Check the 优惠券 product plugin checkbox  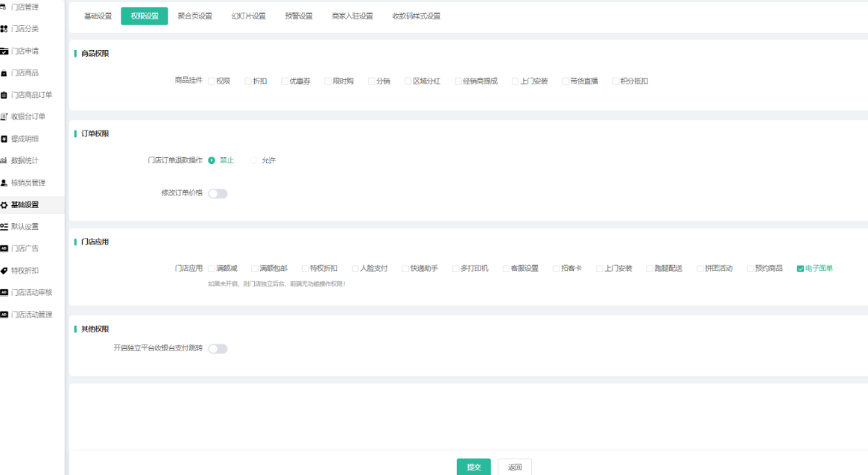tap(285, 81)
